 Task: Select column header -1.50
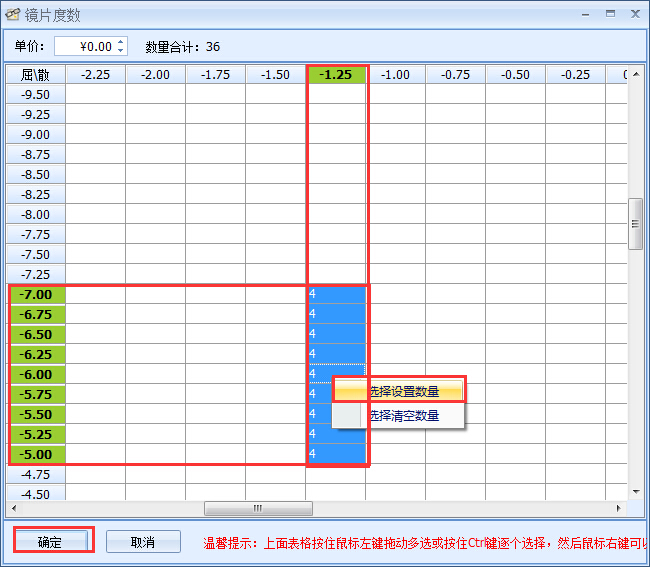pos(276,75)
